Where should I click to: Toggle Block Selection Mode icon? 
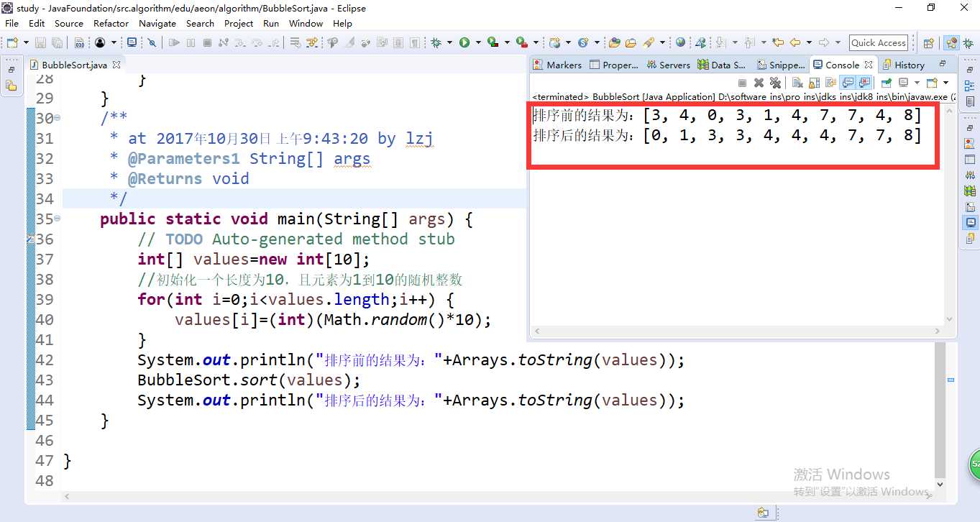coord(398,43)
